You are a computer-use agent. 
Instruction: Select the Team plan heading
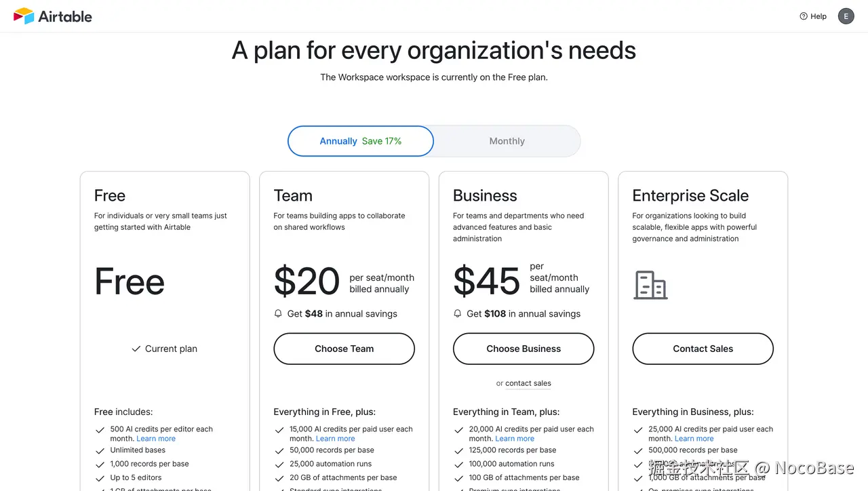point(293,195)
